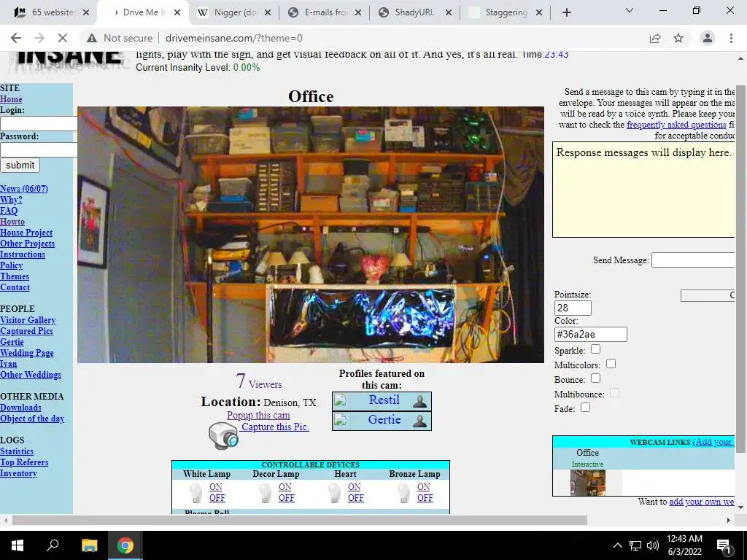Viewport: 747px width, 560px height.
Task: Click Popup this cam link
Action: [x=258, y=415]
